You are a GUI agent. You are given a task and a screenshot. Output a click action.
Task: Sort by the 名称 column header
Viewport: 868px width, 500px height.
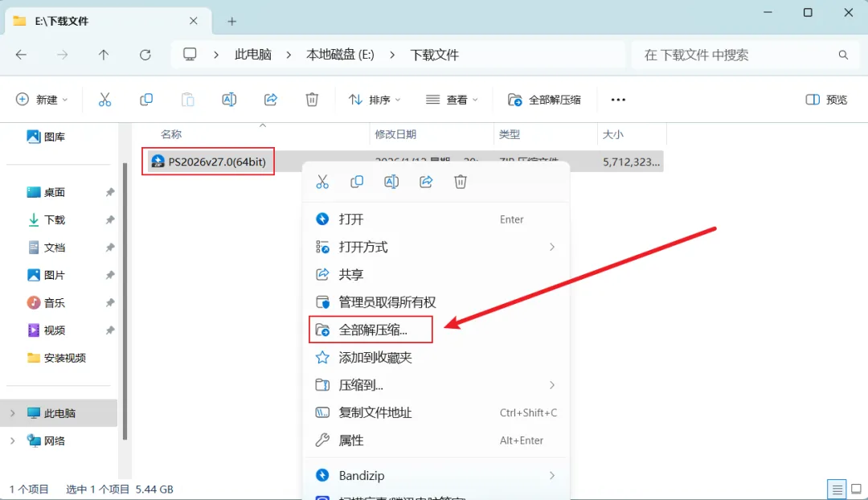171,134
